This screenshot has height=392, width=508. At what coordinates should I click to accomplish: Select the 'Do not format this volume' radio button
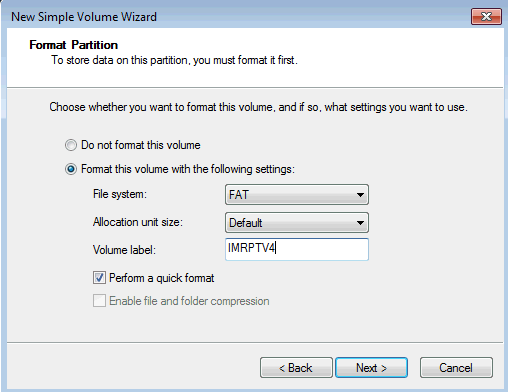[x=71, y=145]
